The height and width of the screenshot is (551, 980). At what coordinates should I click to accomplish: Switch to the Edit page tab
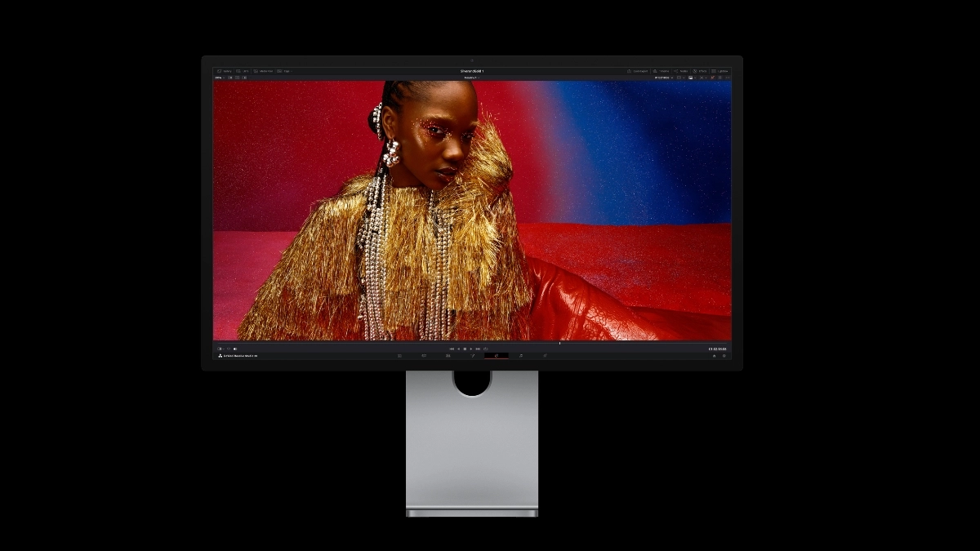448,355
